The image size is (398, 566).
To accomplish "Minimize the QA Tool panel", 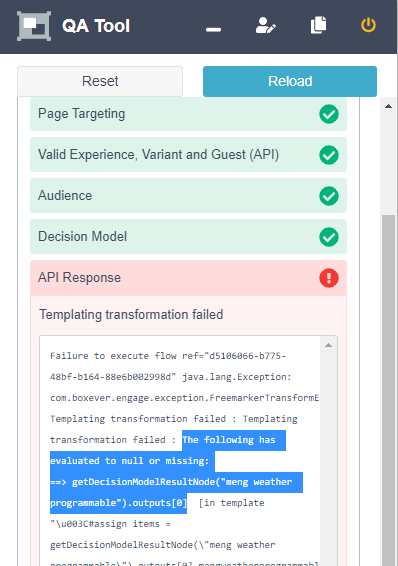I will coord(213,30).
